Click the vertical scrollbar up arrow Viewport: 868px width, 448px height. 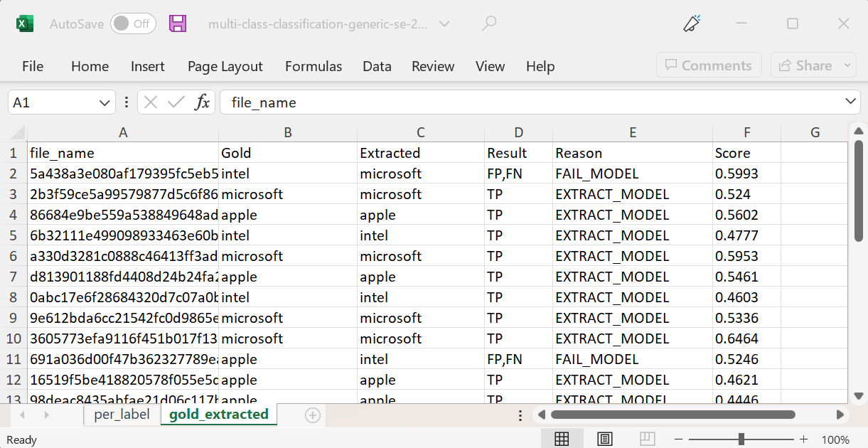point(858,131)
